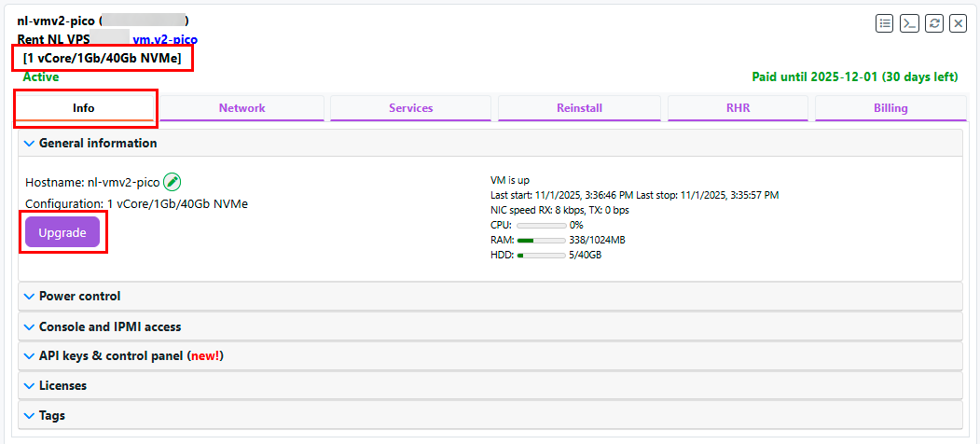Open the Billing tab
The width and height of the screenshot is (980, 444).
(x=890, y=108)
